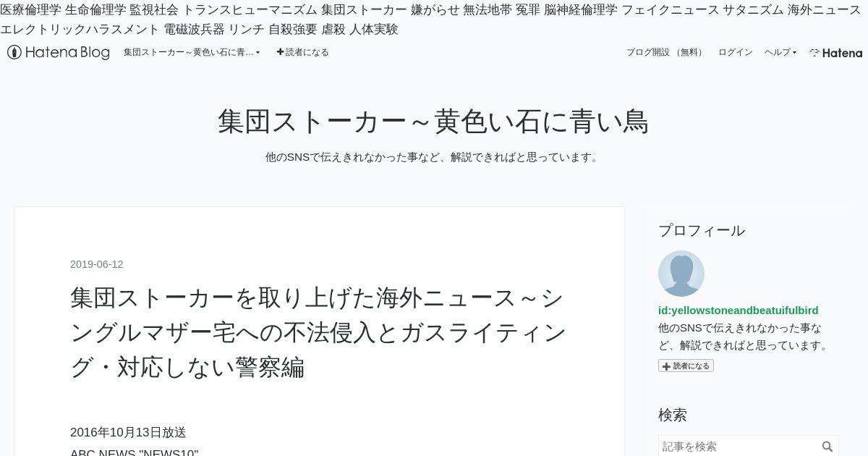
Task: Click the search magnifier icon in sidebar
Action: pyautogui.click(x=827, y=447)
